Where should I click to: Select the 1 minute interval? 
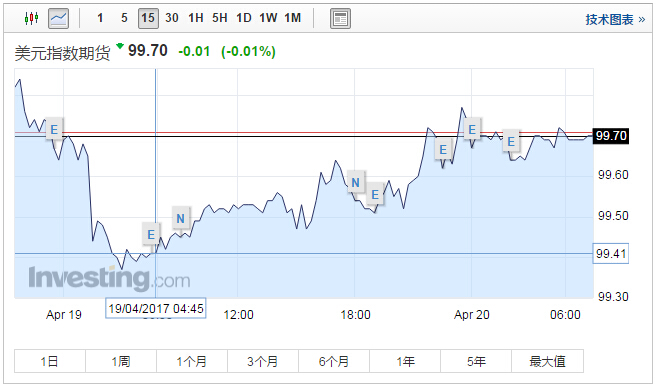click(100, 18)
